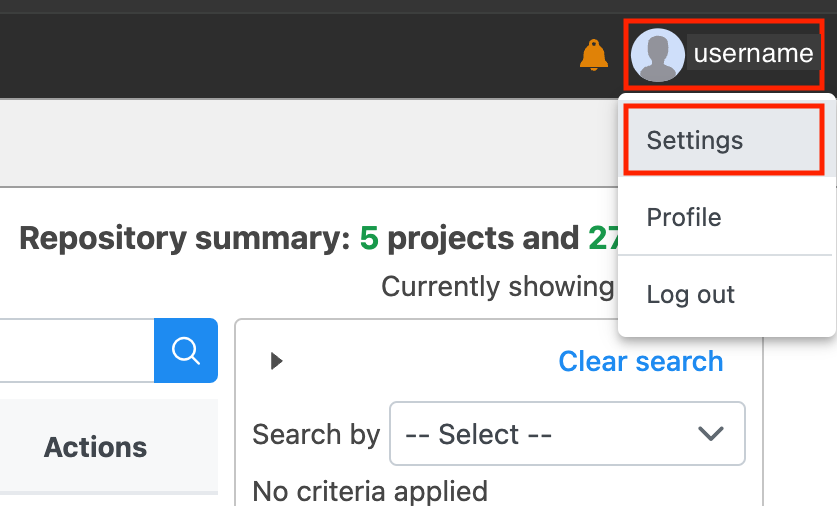Viewport: 837px width, 506px height.
Task: Click the username label in the header
Action: (x=753, y=54)
